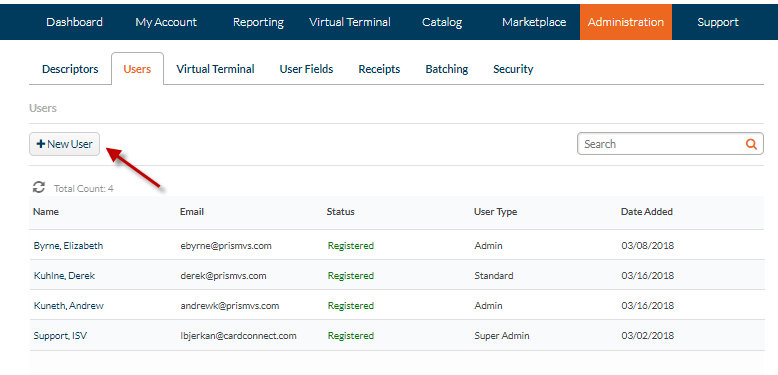This screenshot has width=778, height=375.
Task: Click the orange search magnifier icon
Action: [751, 144]
